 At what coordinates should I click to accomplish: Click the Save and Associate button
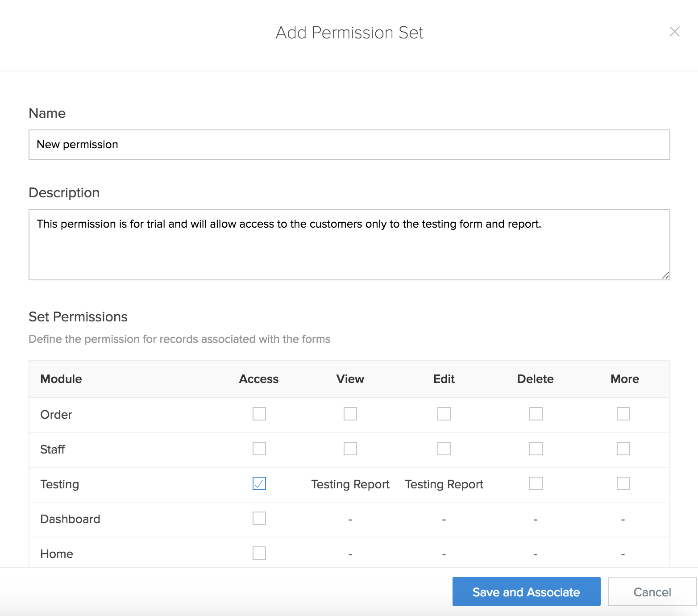(526, 591)
